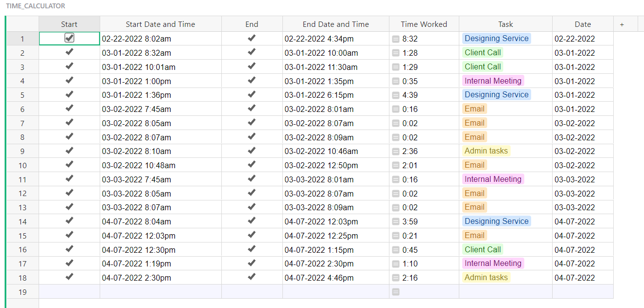644x308 pixels.
Task: Click the gray note icon beside 8:32
Action: coord(395,39)
